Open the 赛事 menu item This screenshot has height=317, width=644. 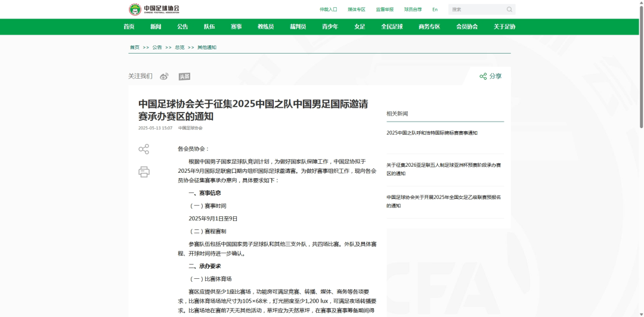tap(236, 27)
